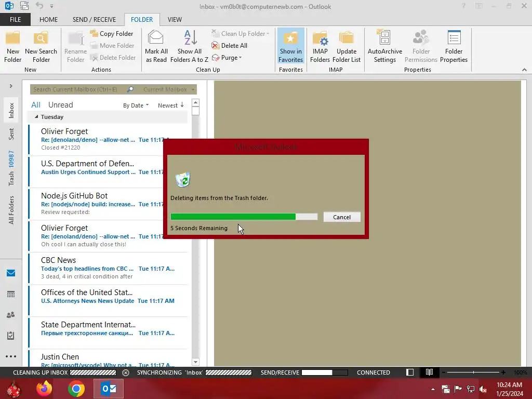Click the Outlook taskbar icon
This screenshot has width=532, height=399.
[x=109, y=389]
